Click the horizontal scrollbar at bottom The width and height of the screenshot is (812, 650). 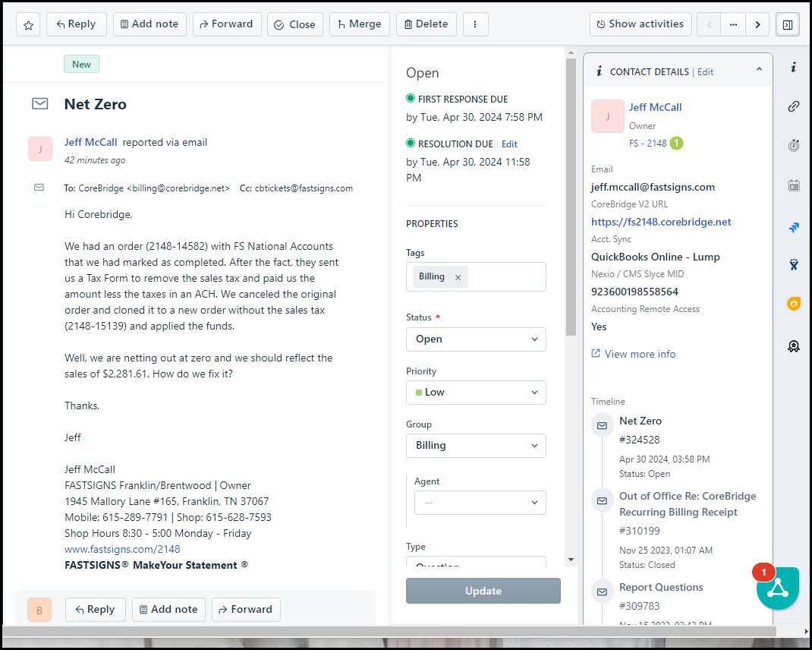389,631
